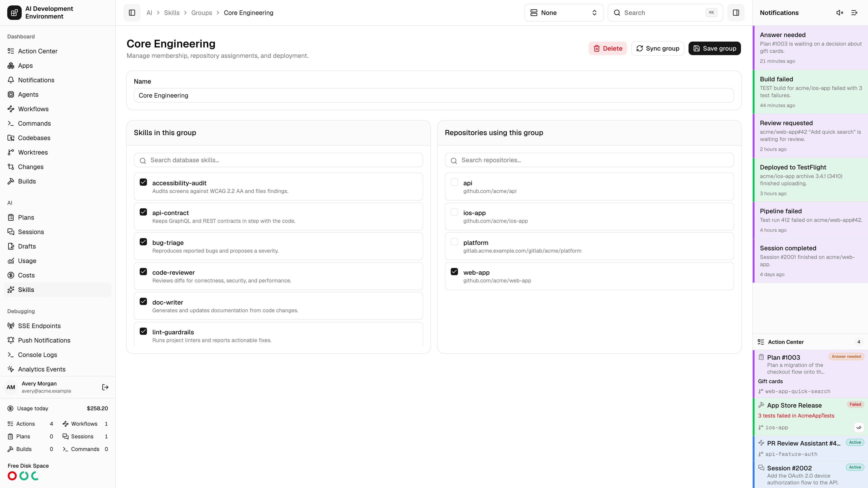The height and width of the screenshot is (488, 868).
Task: Click the red disk space ring indicator
Action: pos(12,476)
